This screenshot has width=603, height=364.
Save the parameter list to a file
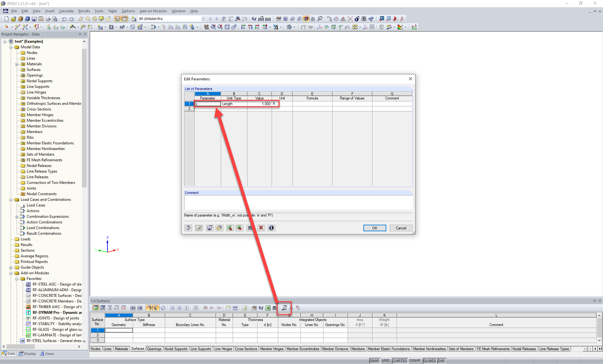(209, 228)
